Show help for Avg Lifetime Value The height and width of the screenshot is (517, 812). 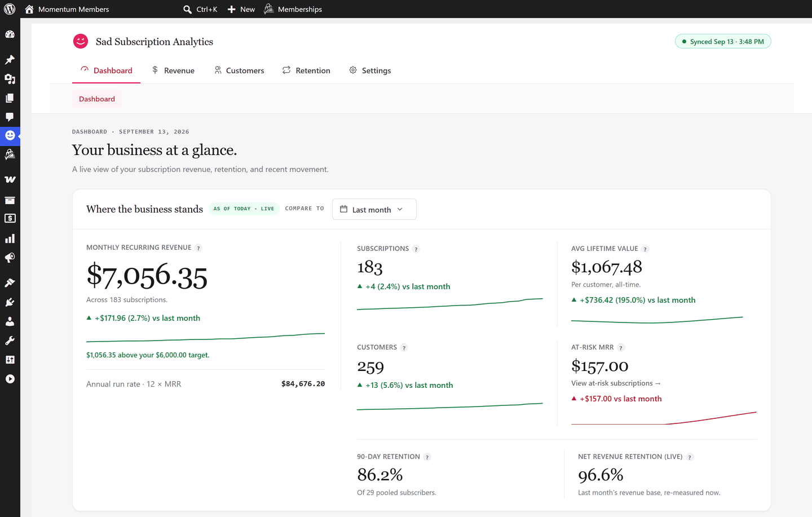click(x=646, y=249)
